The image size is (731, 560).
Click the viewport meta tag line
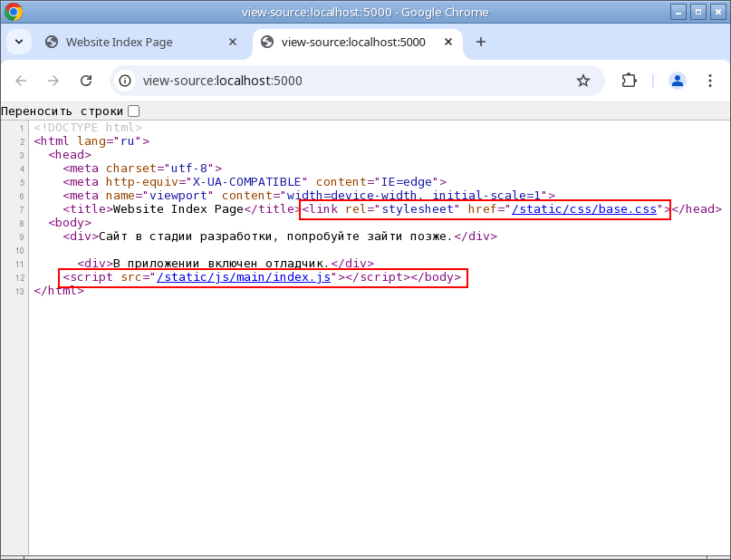point(309,196)
